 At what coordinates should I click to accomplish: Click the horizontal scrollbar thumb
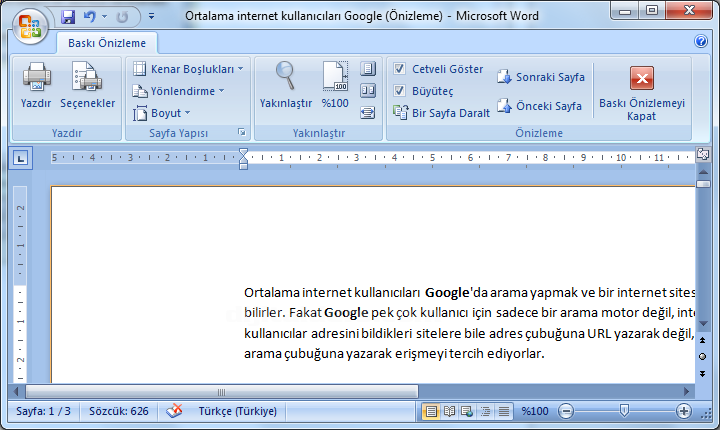coord(222,392)
